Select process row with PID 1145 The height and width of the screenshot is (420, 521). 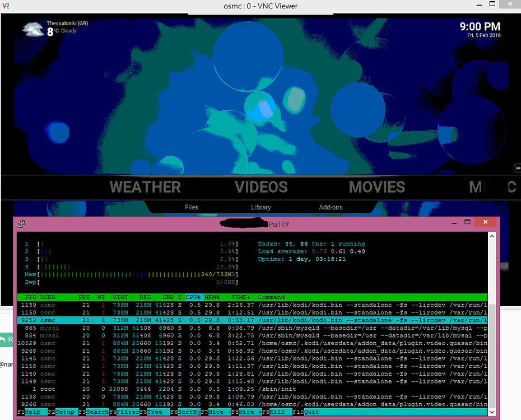(252, 358)
